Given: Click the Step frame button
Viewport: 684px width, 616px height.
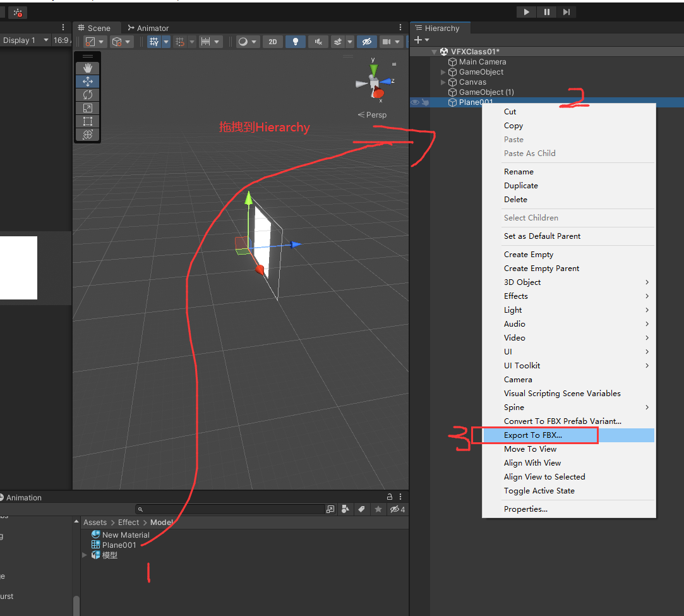Looking at the screenshot, I should 567,12.
